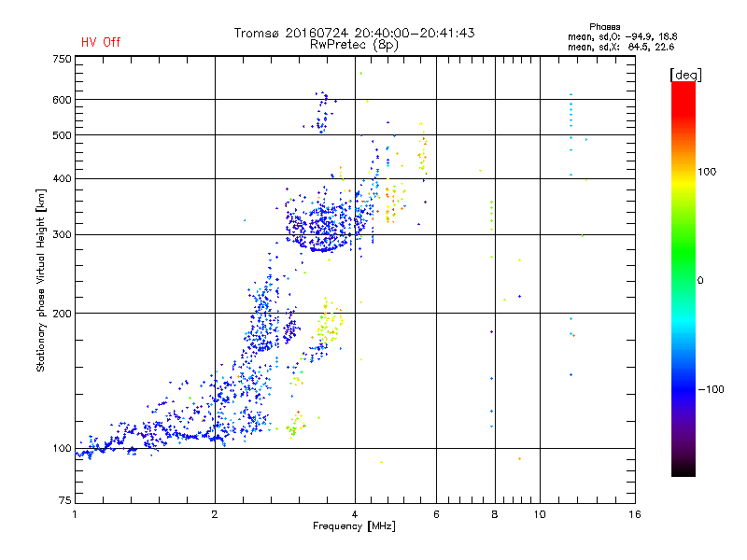Click the "750" height tick label
Screen dimensions: 747x560
tap(62, 59)
